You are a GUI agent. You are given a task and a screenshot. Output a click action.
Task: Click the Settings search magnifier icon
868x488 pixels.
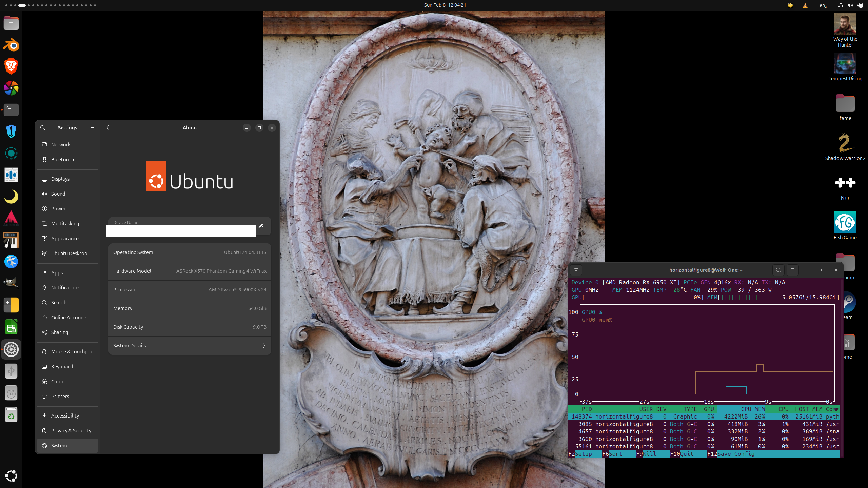click(43, 128)
